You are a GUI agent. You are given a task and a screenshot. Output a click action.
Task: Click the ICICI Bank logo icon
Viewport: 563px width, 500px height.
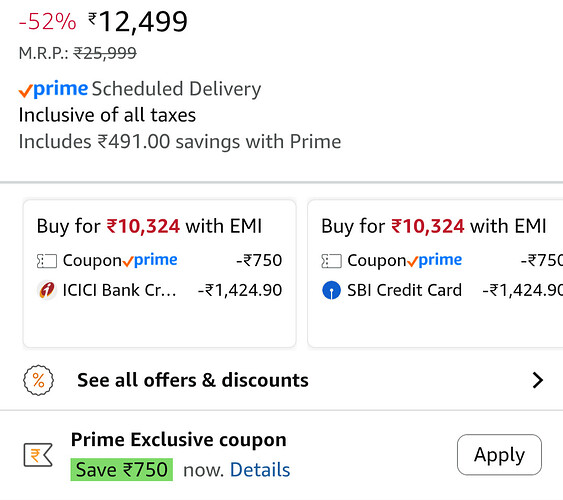point(47,290)
